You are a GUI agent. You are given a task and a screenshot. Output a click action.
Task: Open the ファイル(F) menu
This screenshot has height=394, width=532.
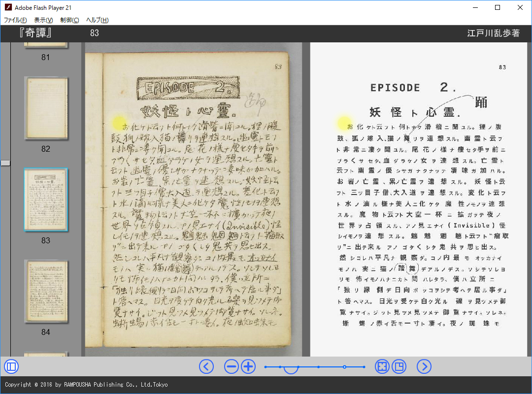15,20
